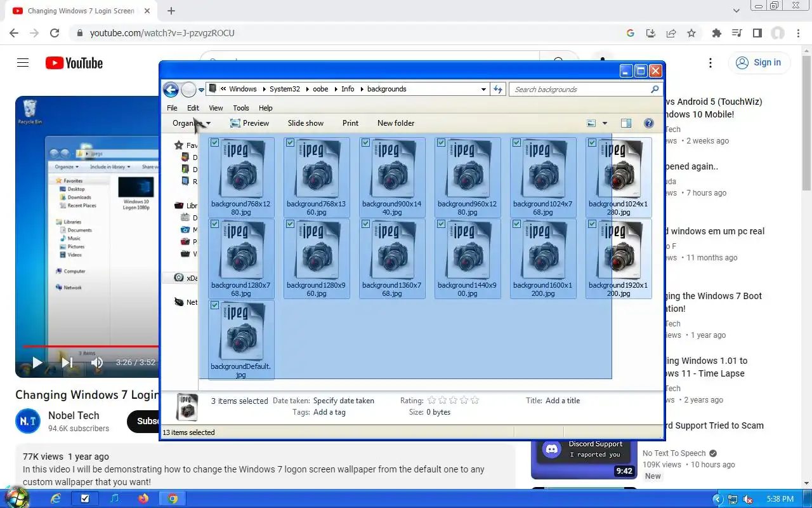Image resolution: width=812 pixels, height=508 pixels.
Task: Refresh the backgrounds folder address bar
Action: click(x=498, y=89)
